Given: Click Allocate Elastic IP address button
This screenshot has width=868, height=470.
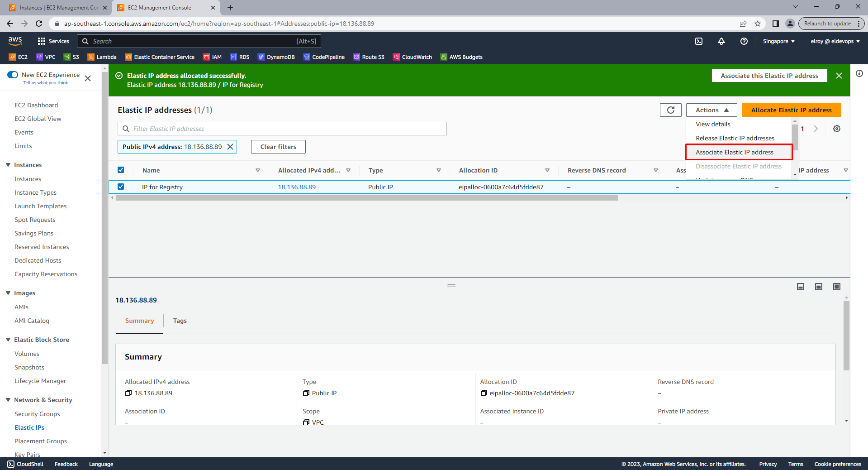Looking at the screenshot, I should tap(791, 110).
